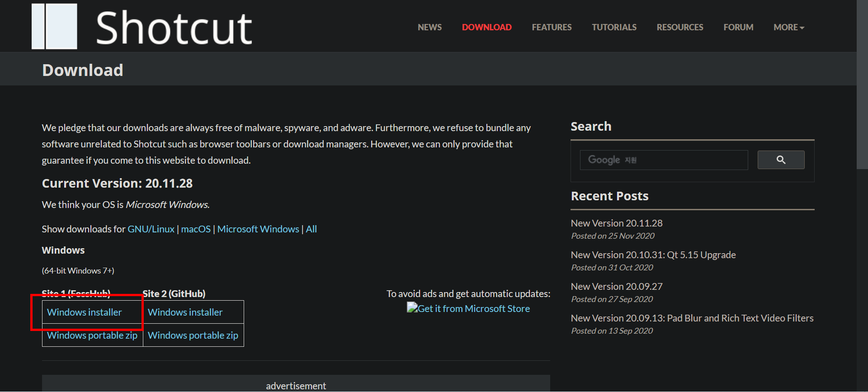Show downloads for GNU/Linux
The image size is (868, 392).
coord(151,229)
